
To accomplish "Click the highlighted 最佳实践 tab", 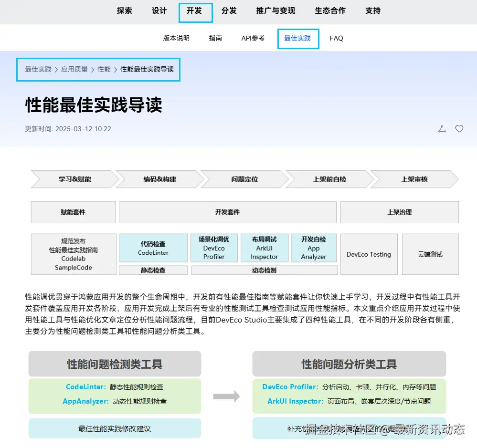I will pos(298,38).
